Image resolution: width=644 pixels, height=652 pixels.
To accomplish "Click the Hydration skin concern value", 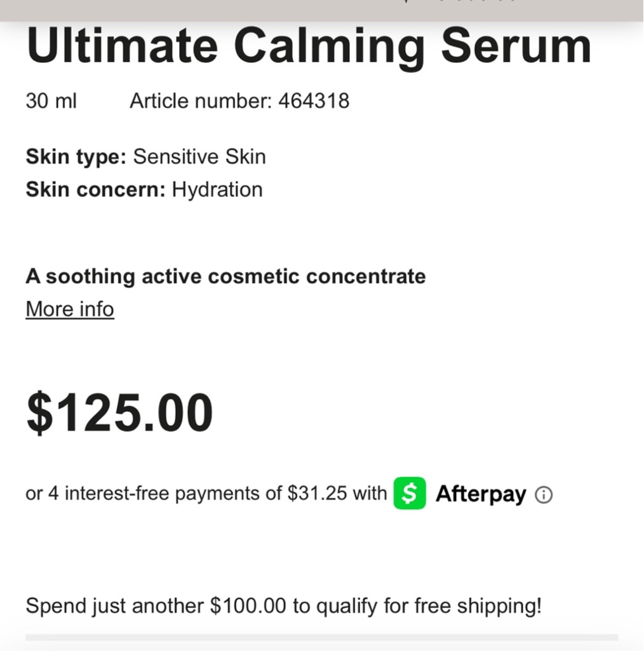I will pos(217,189).
